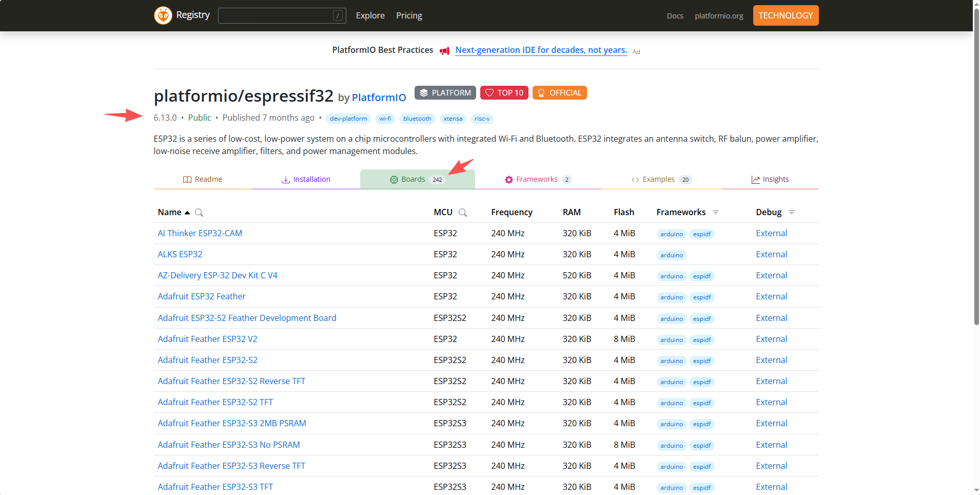This screenshot has height=495, width=980.
Task: Open the Adafruit Feather ESP32-S2 TFT board
Action: click(215, 402)
